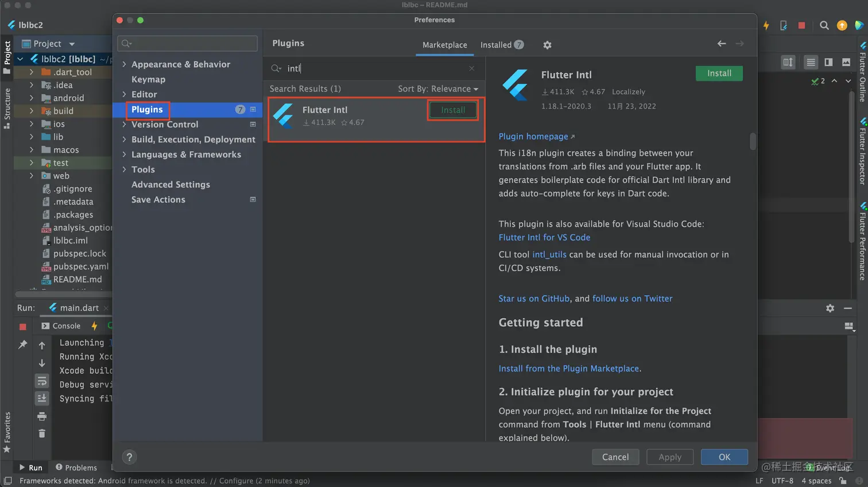
Task: Click the red stop icon in main toolbar
Action: tap(801, 25)
